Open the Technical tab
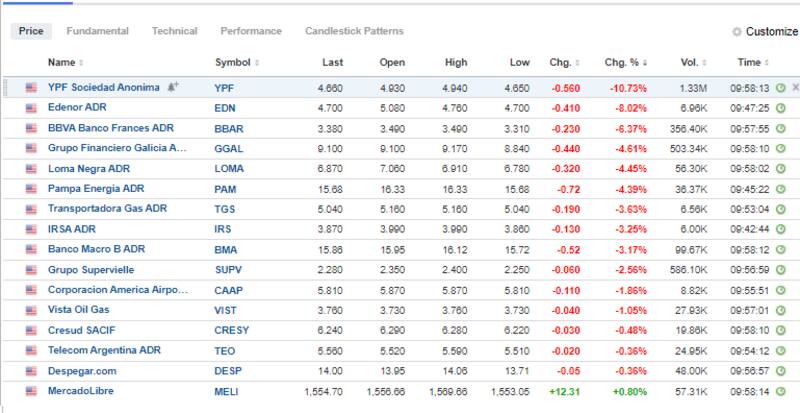The width and height of the screenshot is (800, 413). click(x=174, y=31)
